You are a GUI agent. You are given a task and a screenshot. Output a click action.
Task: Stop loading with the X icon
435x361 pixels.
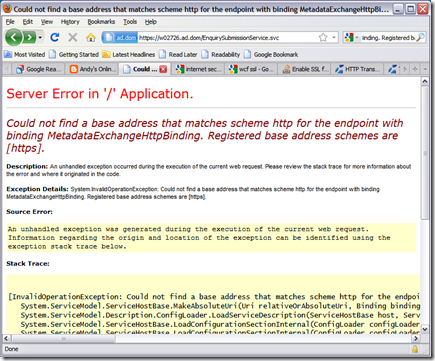point(72,37)
